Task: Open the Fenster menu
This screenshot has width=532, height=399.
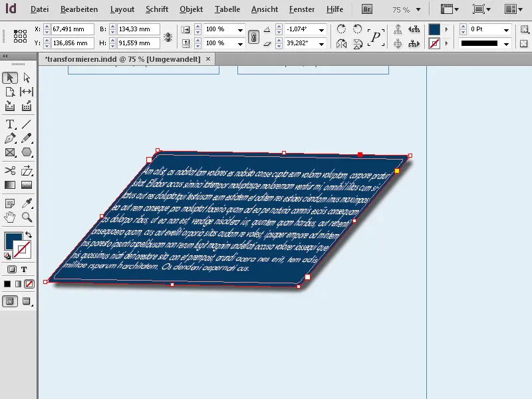Action: (x=301, y=9)
